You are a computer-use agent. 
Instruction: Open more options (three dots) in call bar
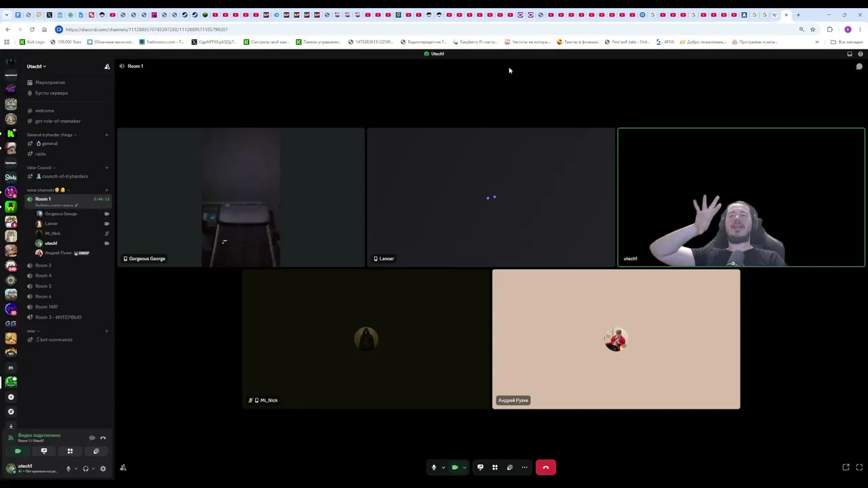pos(524,467)
